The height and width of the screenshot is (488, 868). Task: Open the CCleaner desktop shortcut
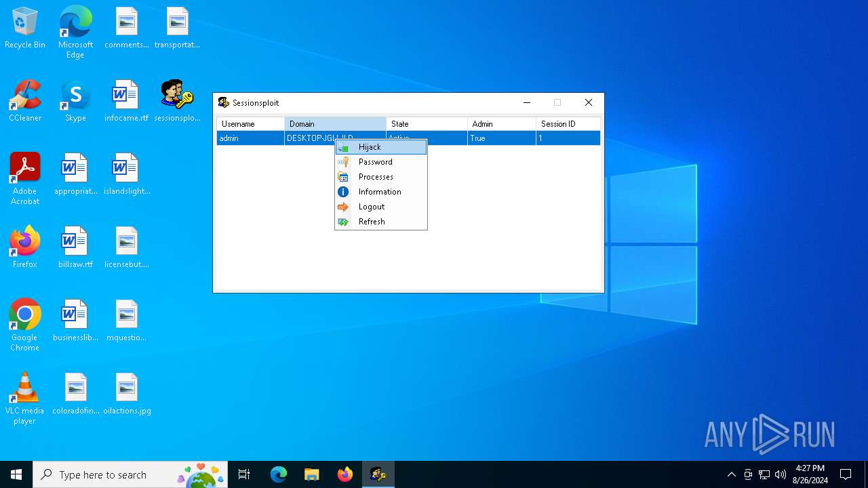(x=25, y=101)
